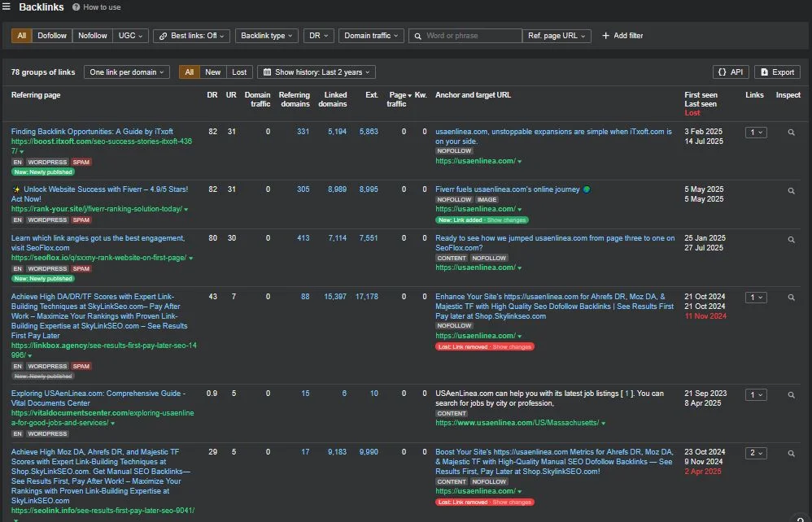Click Add filter button
The width and height of the screenshot is (812, 522).
(x=622, y=36)
